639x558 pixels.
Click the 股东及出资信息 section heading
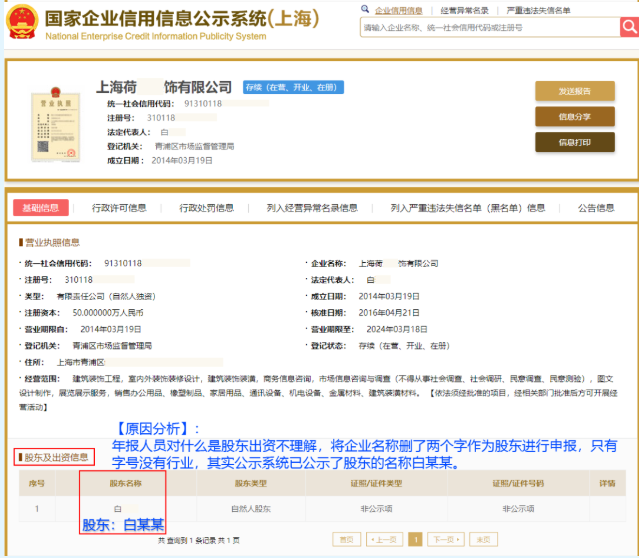pos(54,457)
